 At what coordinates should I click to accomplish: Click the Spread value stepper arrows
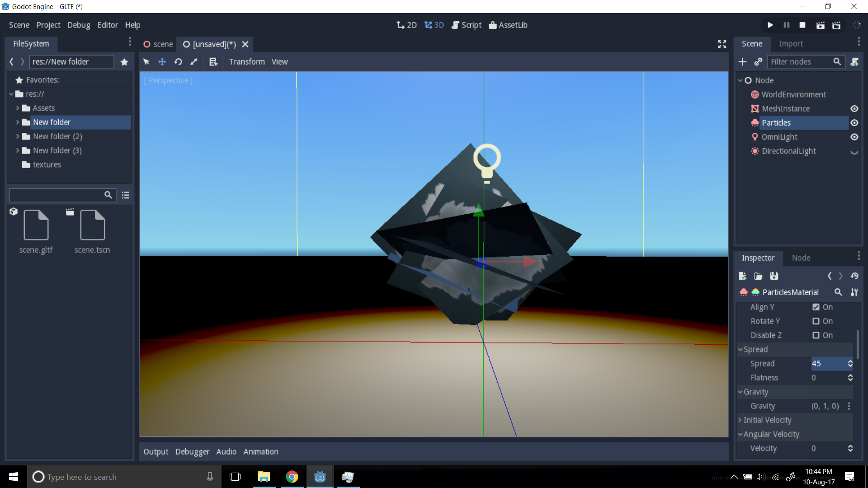coord(850,364)
